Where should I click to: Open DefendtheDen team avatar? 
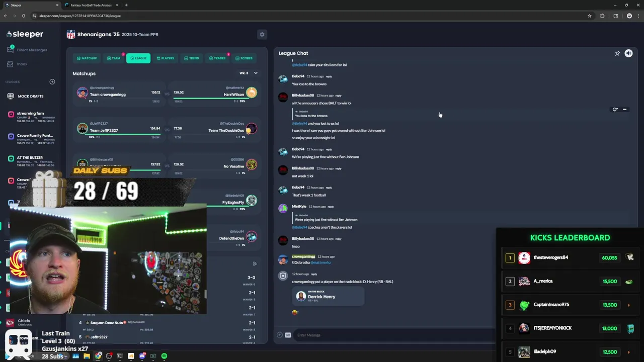coord(252,236)
